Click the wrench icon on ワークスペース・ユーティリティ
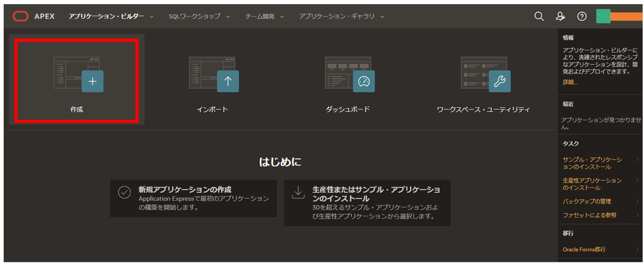644x263 pixels. tap(500, 81)
